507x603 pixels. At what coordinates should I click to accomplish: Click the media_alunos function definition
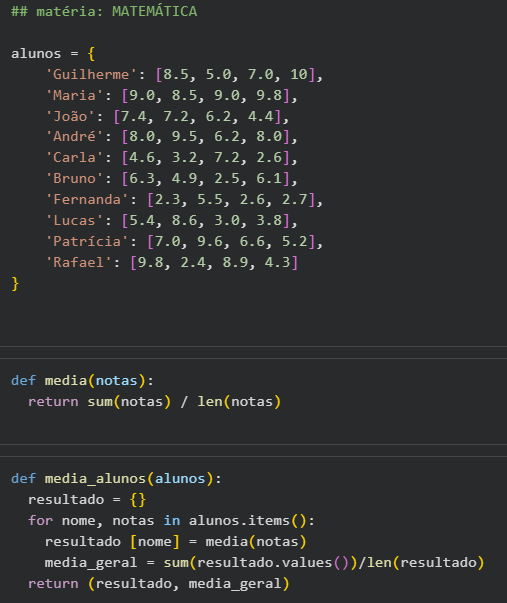point(116,479)
